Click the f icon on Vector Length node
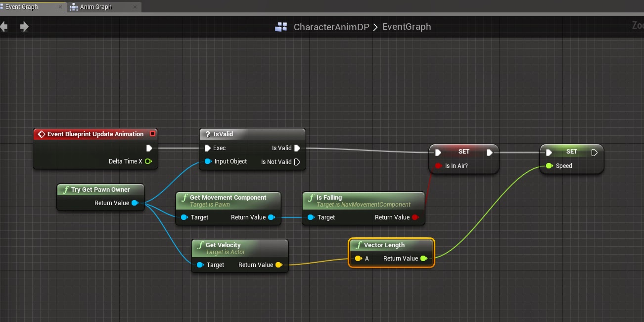644x322 pixels. click(x=358, y=245)
